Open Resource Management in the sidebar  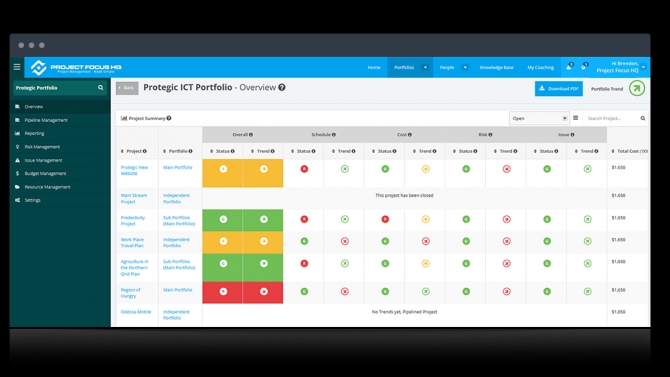[60, 187]
